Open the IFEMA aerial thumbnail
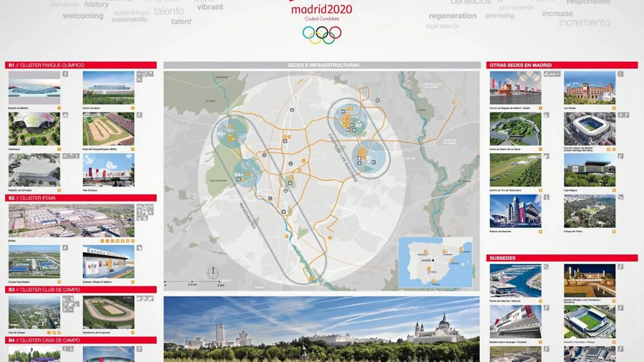This screenshot has height=362, width=644. pos(72,220)
